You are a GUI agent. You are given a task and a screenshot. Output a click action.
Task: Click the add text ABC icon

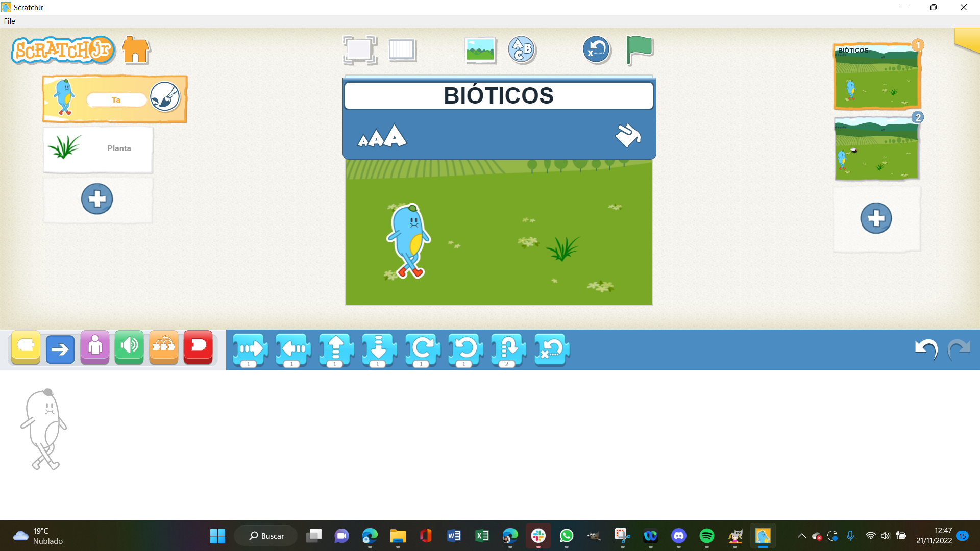click(x=522, y=50)
